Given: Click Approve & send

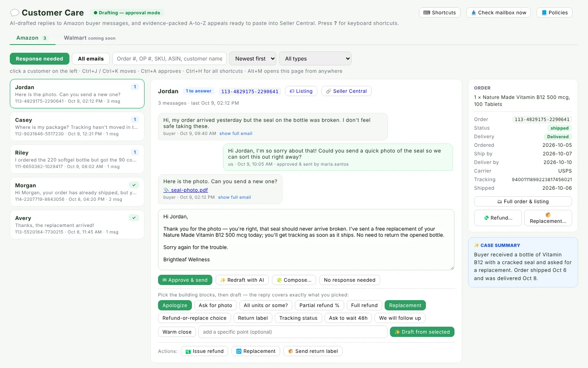Looking at the screenshot, I should coord(185,280).
